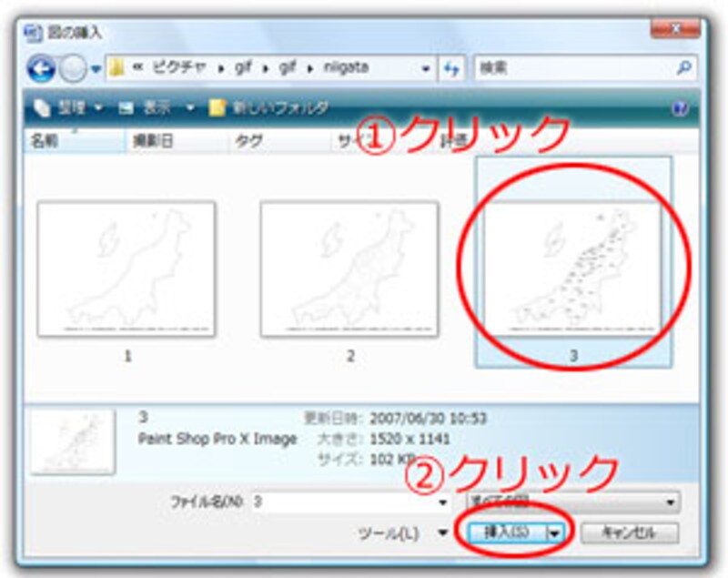728x578 pixels.
Task: Expand the address bar history dropdown
Action: [x=425, y=69]
